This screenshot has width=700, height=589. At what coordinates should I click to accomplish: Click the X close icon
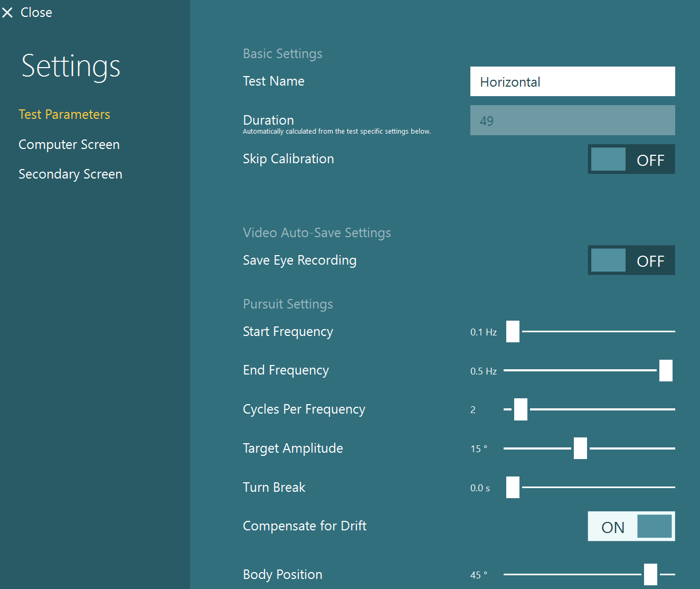click(7, 12)
